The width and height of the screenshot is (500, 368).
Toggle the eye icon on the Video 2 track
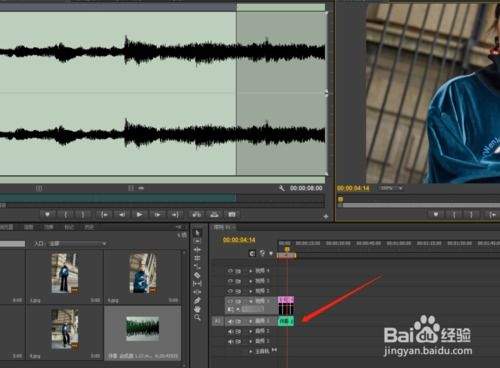click(x=230, y=291)
